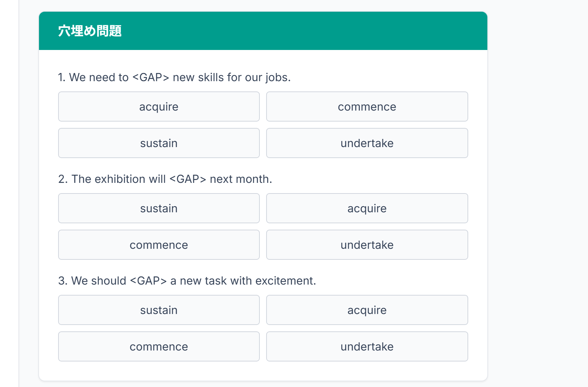
Task: Answer question 2 with "undertake"
Action: (x=367, y=245)
